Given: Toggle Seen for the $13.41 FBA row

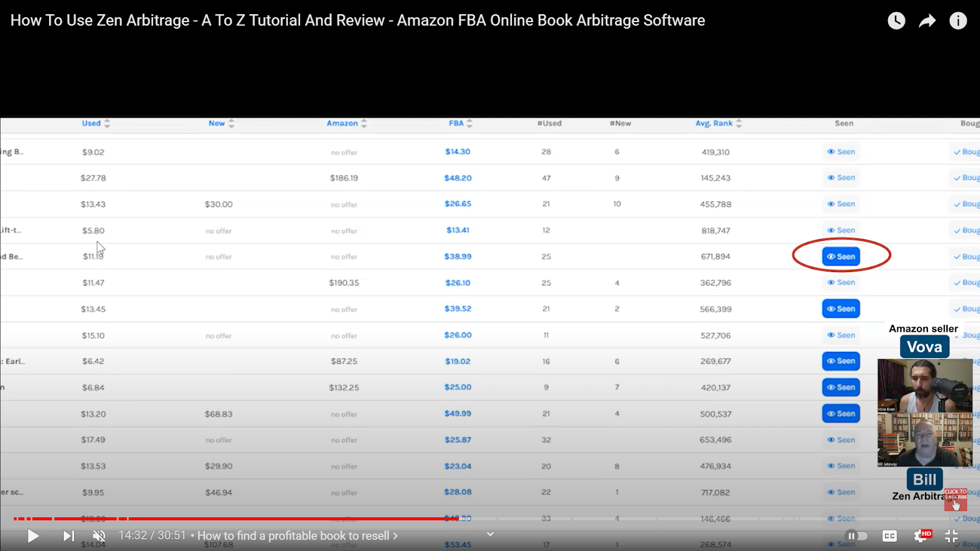Looking at the screenshot, I should coord(841,230).
